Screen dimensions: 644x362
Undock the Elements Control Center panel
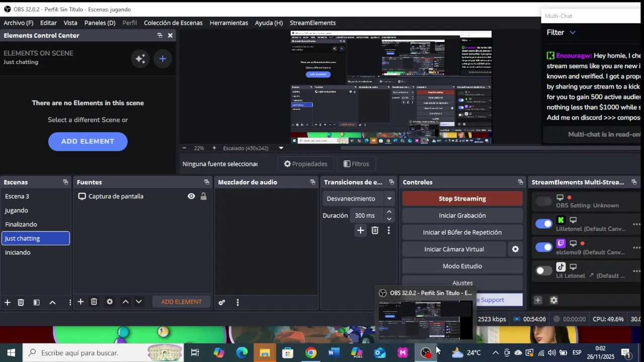159,35
